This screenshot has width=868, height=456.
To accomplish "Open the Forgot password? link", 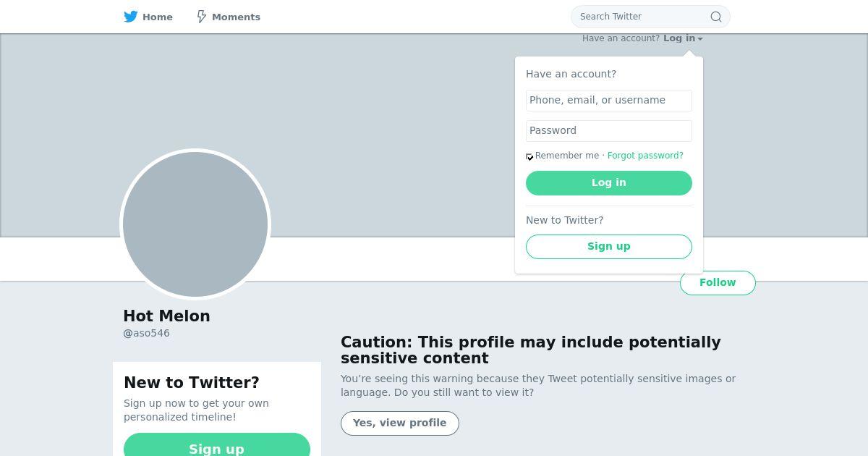I will [x=645, y=156].
